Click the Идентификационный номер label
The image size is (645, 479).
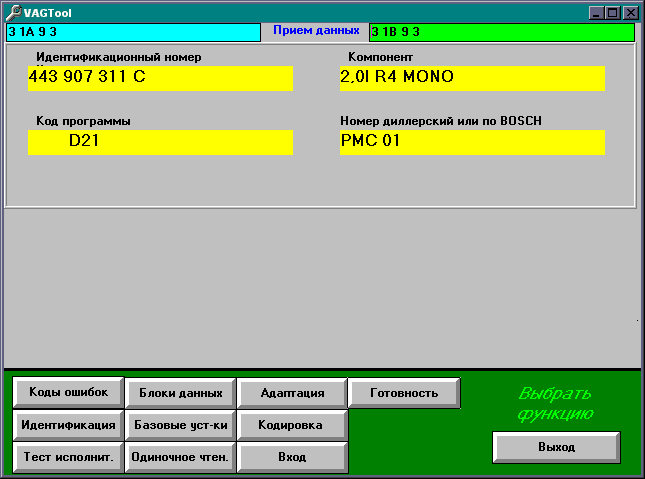(119, 57)
